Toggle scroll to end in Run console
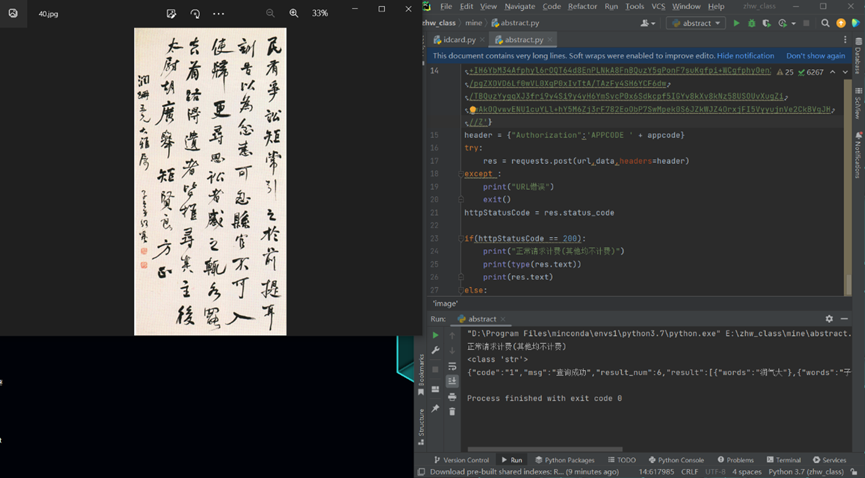The height and width of the screenshot is (478, 865). (452, 381)
